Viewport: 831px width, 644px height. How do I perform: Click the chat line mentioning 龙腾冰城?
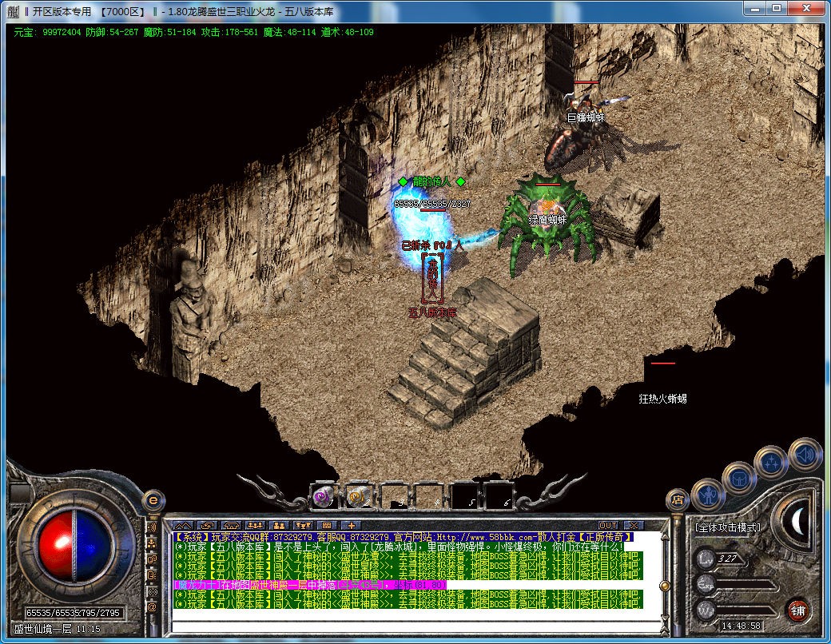[x=398, y=547]
